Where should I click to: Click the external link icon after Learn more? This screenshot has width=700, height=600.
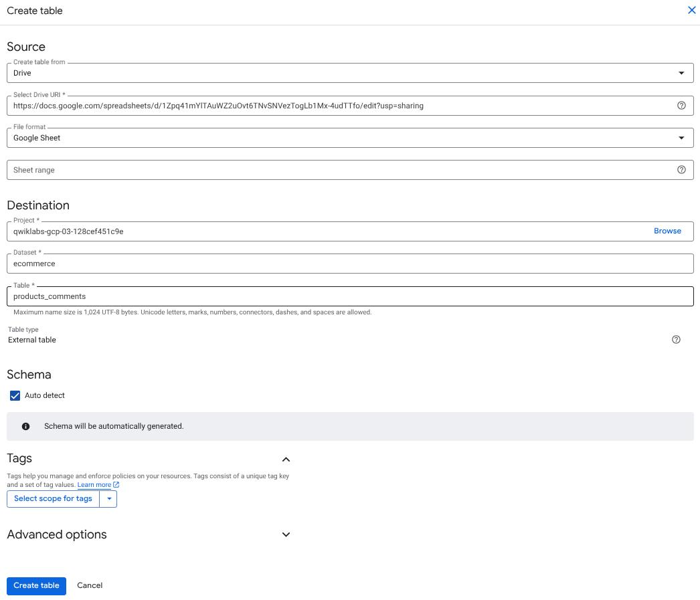pos(115,484)
